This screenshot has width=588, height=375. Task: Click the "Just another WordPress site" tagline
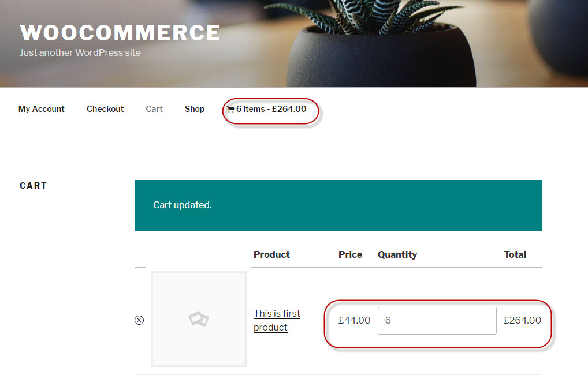tap(80, 52)
